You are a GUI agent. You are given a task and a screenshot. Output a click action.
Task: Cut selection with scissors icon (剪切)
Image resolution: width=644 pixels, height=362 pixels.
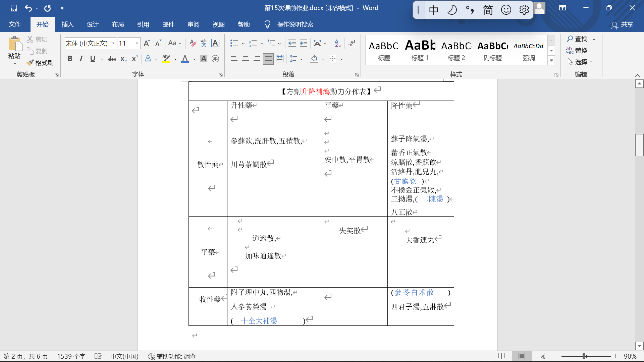[x=37, y=39]
